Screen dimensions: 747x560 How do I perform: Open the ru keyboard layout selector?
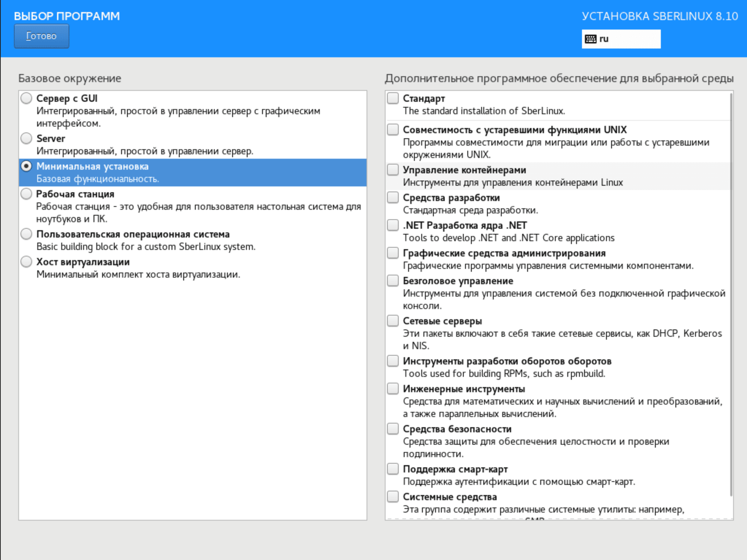(621, 39)
